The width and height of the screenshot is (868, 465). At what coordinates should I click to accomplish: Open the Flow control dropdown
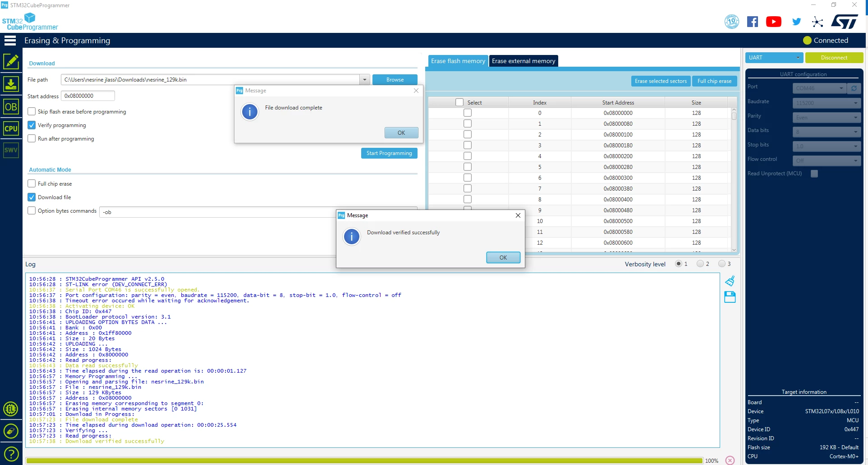point(827,161)
